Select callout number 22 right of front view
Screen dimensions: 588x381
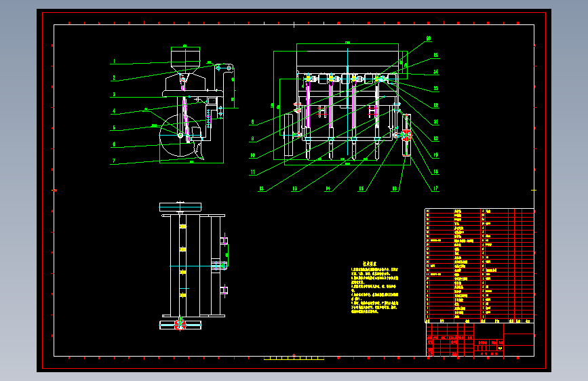(436, 105)
